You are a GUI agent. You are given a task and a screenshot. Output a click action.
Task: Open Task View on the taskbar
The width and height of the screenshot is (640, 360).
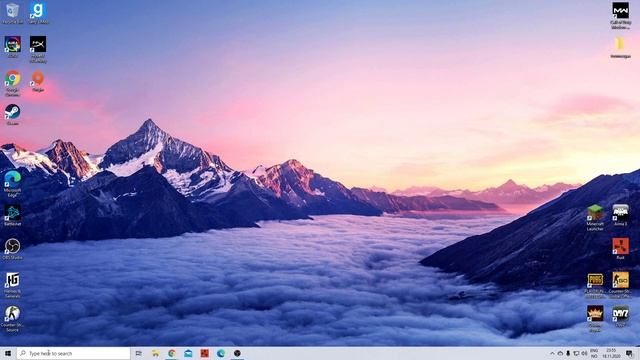point(138,353)
